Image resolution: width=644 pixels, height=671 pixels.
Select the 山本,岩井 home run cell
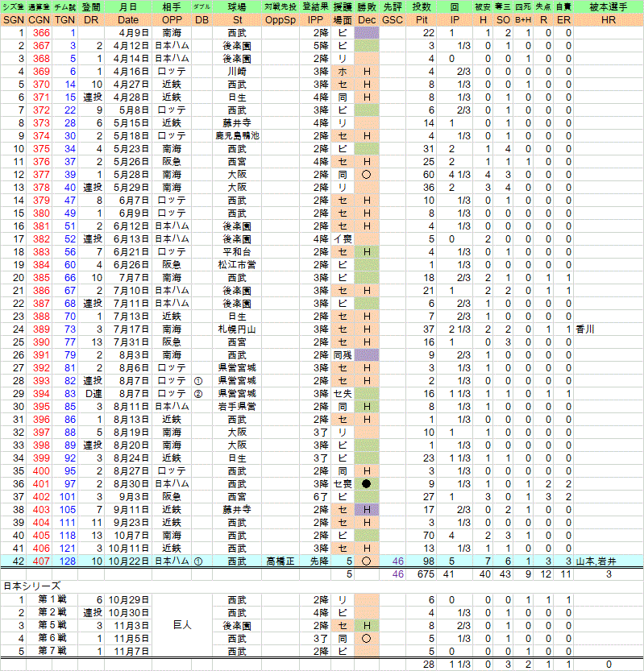[x=596, y=561]
